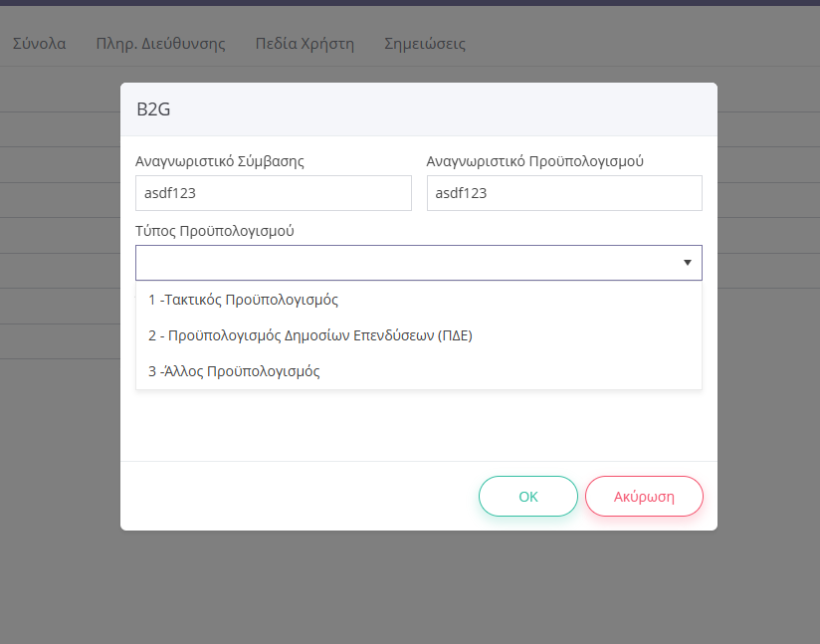
Task: Select option 1 - Τακτικός Προϋπολογισμός
Action: click(x=418, y=300)
